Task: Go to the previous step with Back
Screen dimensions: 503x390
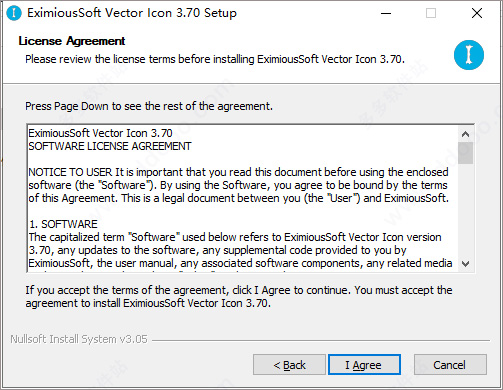Action: click(x=289, y=365)
